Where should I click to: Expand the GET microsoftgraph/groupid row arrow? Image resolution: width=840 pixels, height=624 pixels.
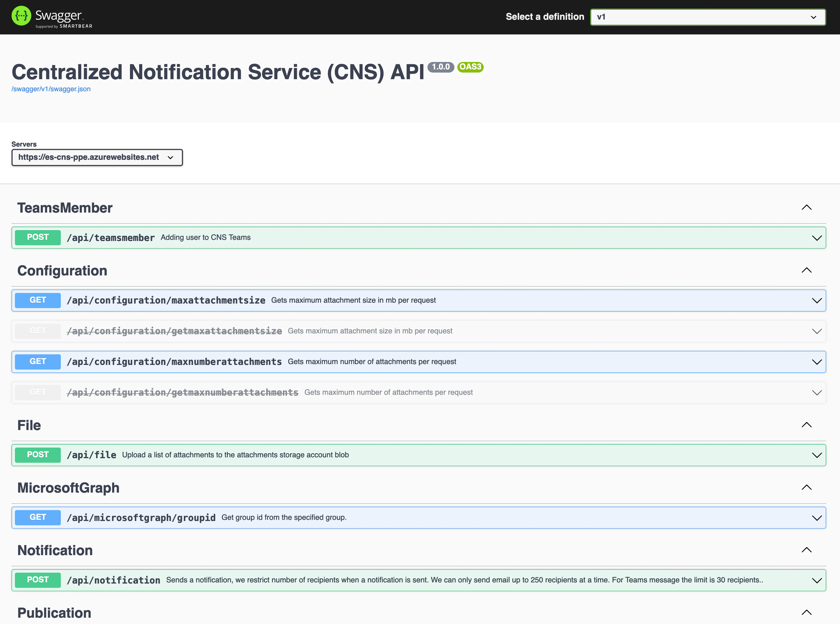(x=816, y=518)
